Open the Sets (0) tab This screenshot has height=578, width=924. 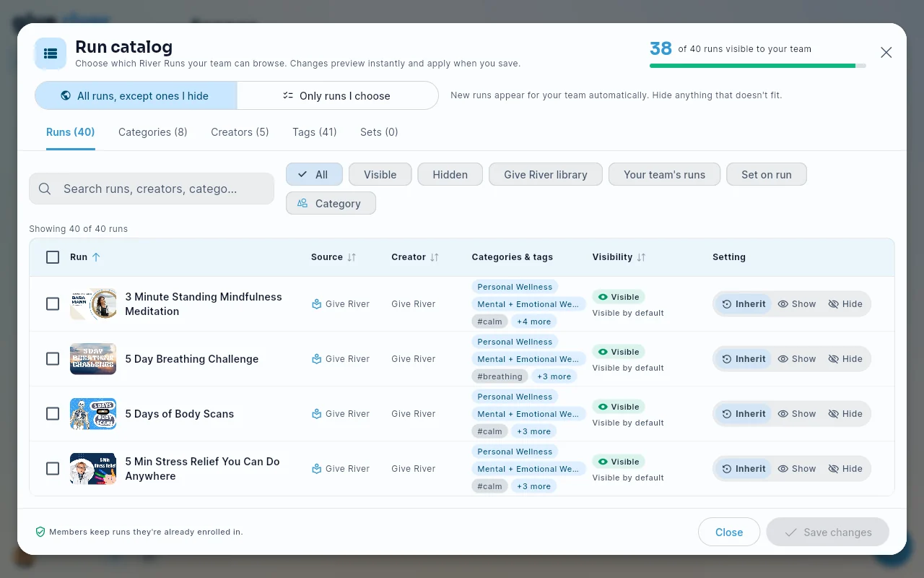pos(379,132)
